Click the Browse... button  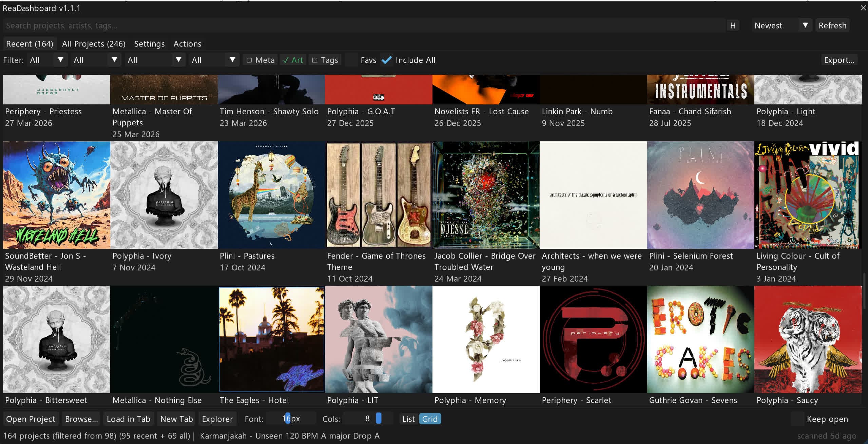(x=81, y=419)
